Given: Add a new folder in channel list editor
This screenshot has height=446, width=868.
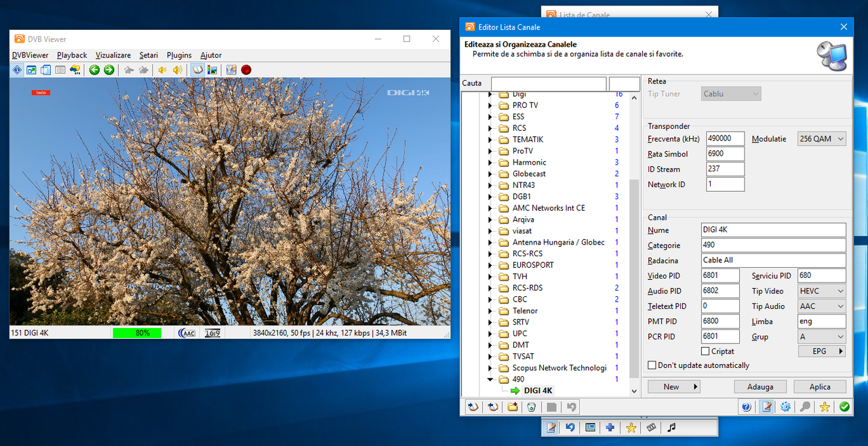Looking at the screenshot, I should (513, 407).
